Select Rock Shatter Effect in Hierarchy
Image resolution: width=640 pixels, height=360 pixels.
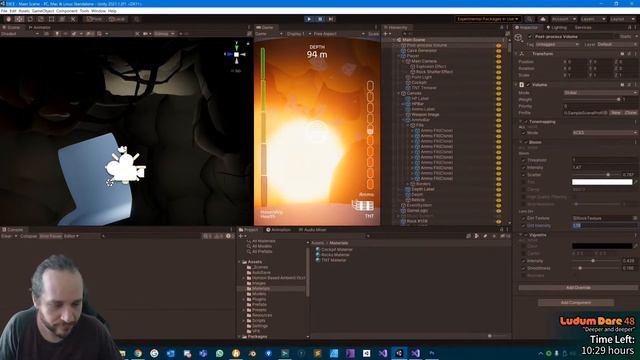[x=434, y=72]
